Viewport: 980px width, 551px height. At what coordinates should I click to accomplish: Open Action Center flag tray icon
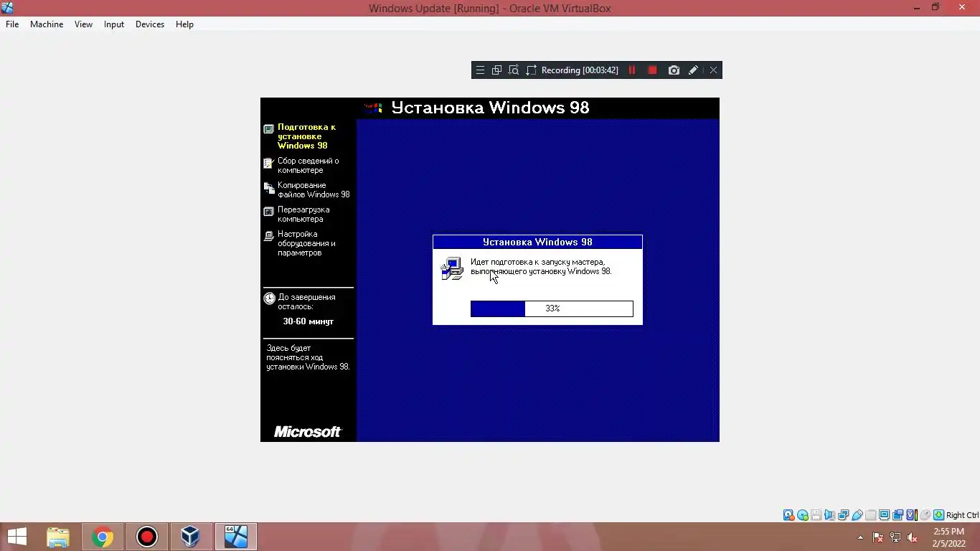877,537
